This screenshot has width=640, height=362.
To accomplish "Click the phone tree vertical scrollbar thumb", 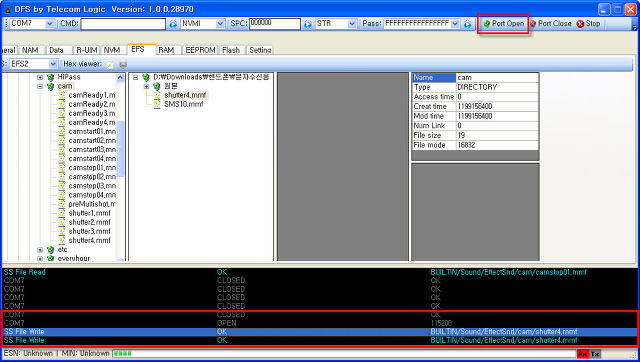I will (x=120, y=149).
